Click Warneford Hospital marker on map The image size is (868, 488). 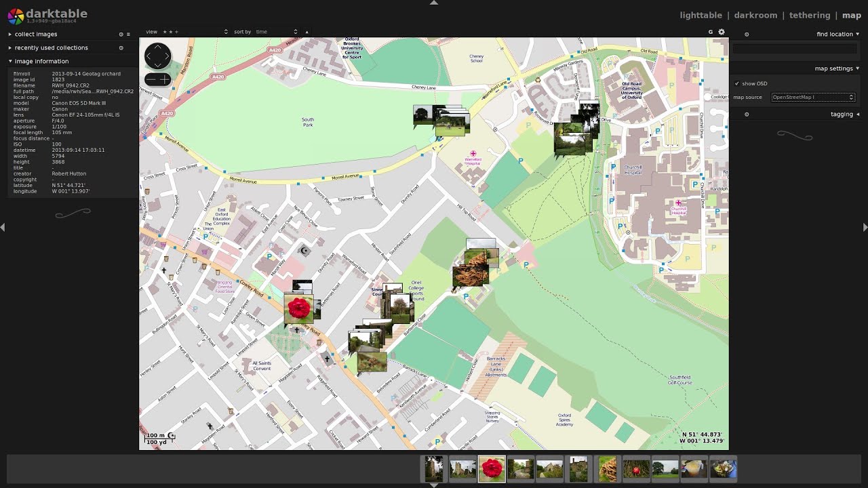[x=473, y=153]
